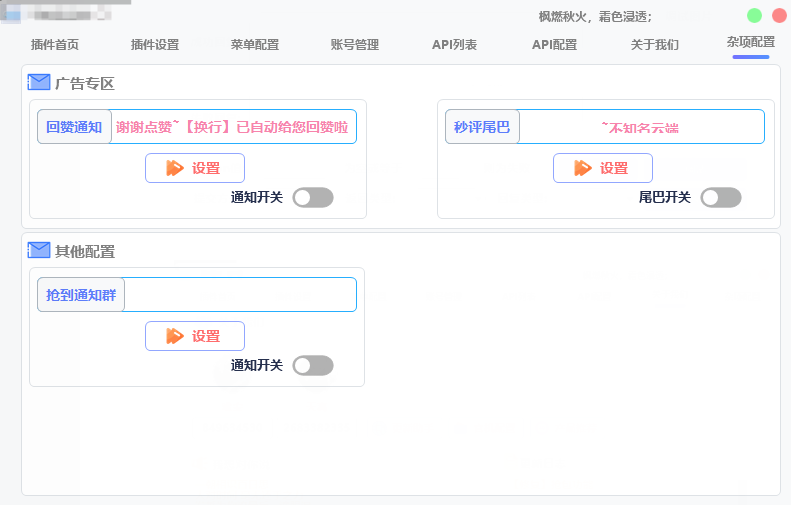Click the envelope icon beside 广告专区
Screen dimensions: 791x505
click(x=39, y=82)
